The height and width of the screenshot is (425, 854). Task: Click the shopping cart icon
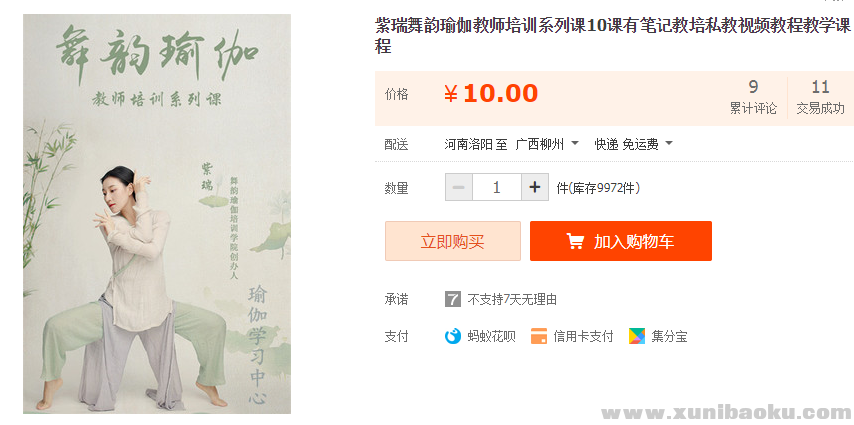point(575,242)
